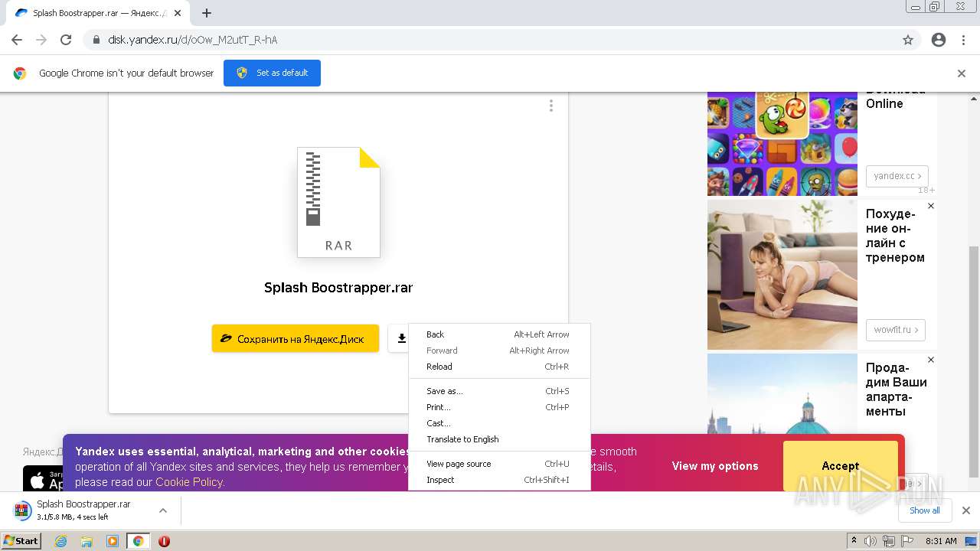Choose Translate to English in context menu

[x=499, y=439]
